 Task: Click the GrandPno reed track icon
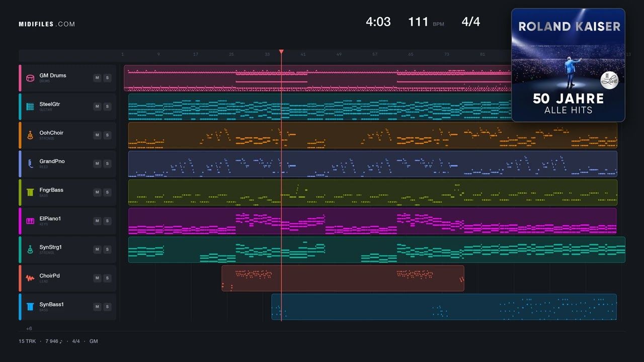pyautogui.click(x=30, y=164)
